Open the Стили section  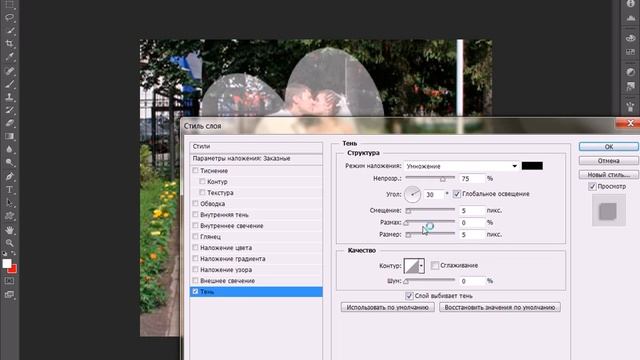pyautogui.click(x=256, y=146)
